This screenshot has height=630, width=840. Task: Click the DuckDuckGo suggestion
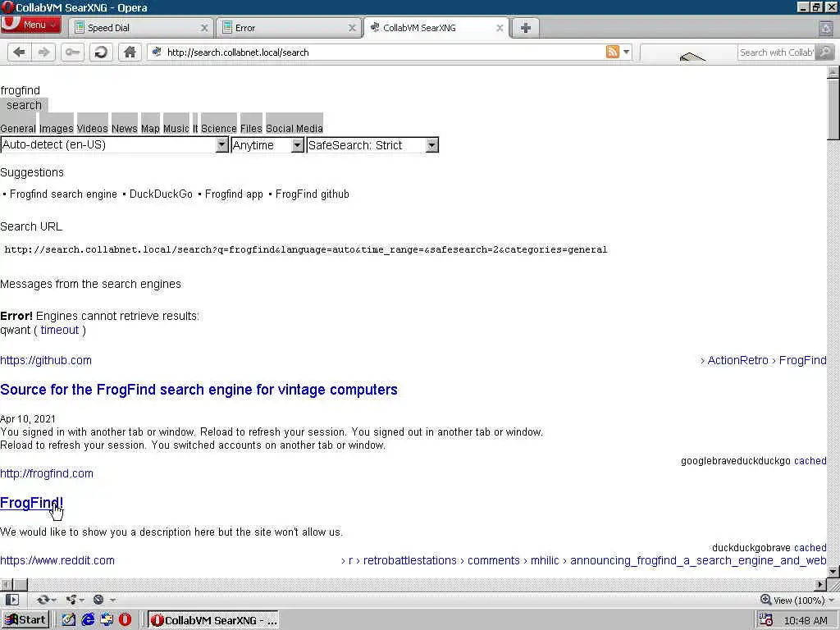coord(161,194)
